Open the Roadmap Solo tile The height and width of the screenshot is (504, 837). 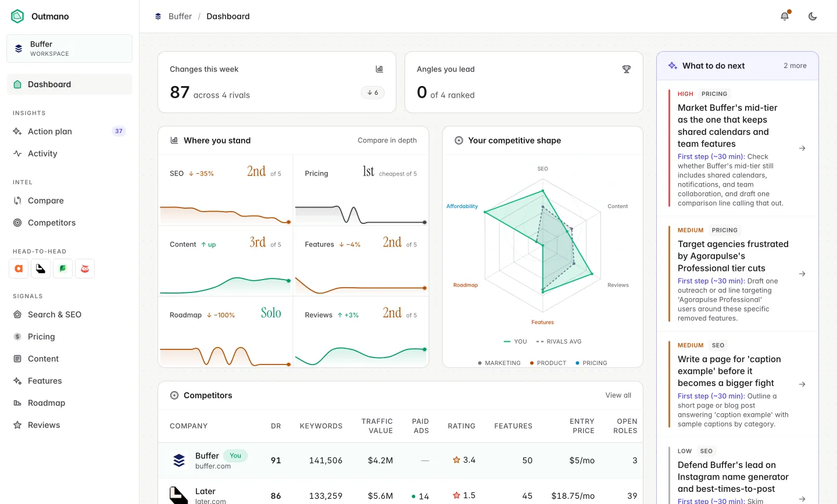tap(226, 332)
